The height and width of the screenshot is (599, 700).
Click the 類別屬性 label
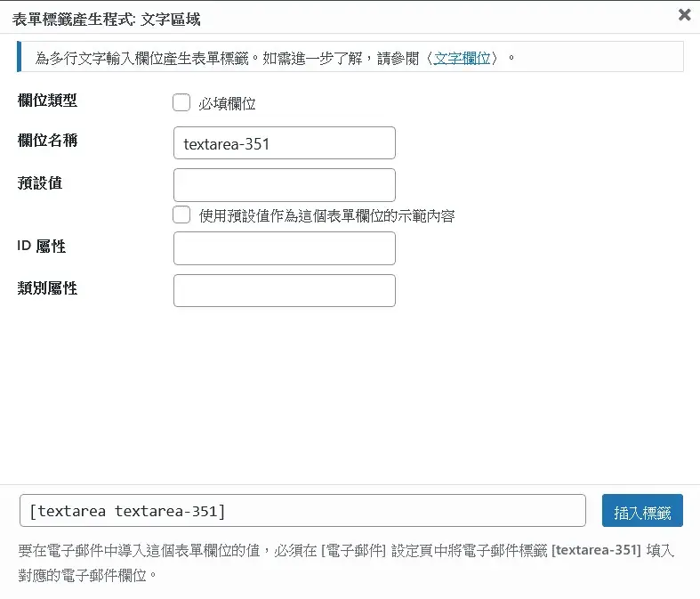pyautogui.click(x=47, y=288)
